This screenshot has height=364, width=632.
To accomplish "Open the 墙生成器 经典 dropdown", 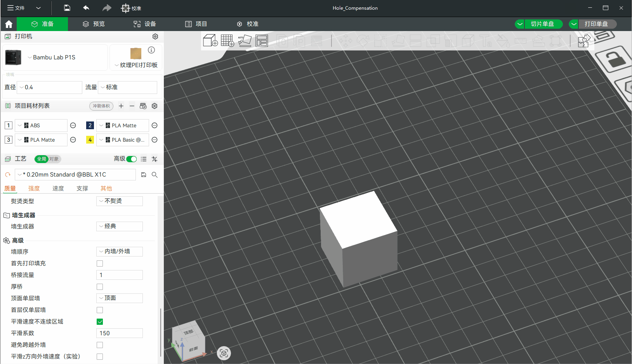I will coord(120,226).
